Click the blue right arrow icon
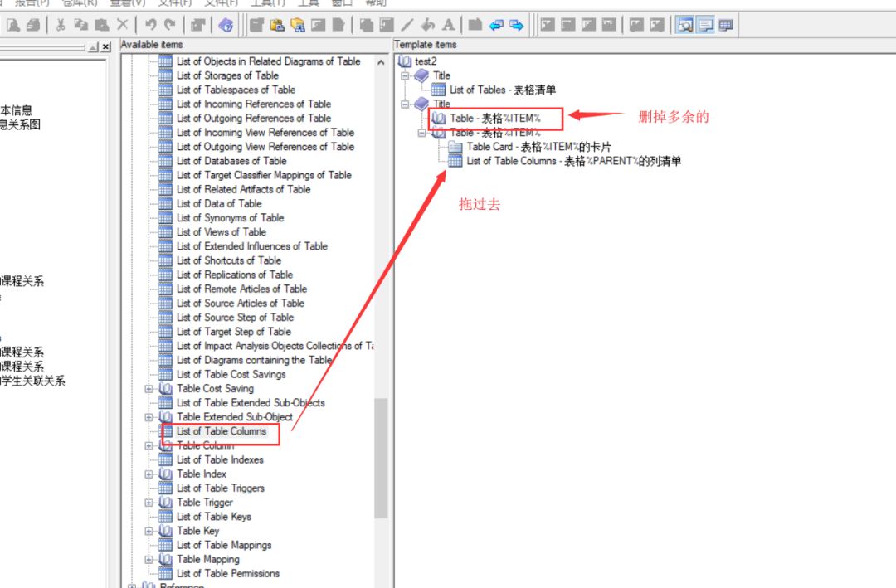The height and width of the screenshot is (588, 896). tap(517, 25)
